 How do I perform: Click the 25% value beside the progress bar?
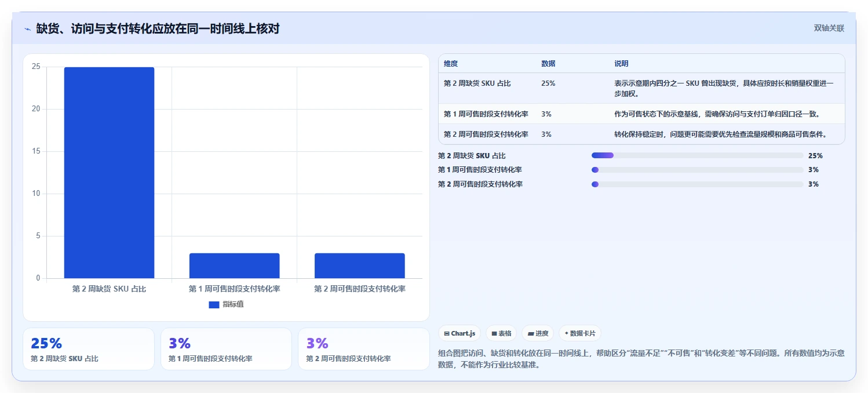click(x=815, y=155)
